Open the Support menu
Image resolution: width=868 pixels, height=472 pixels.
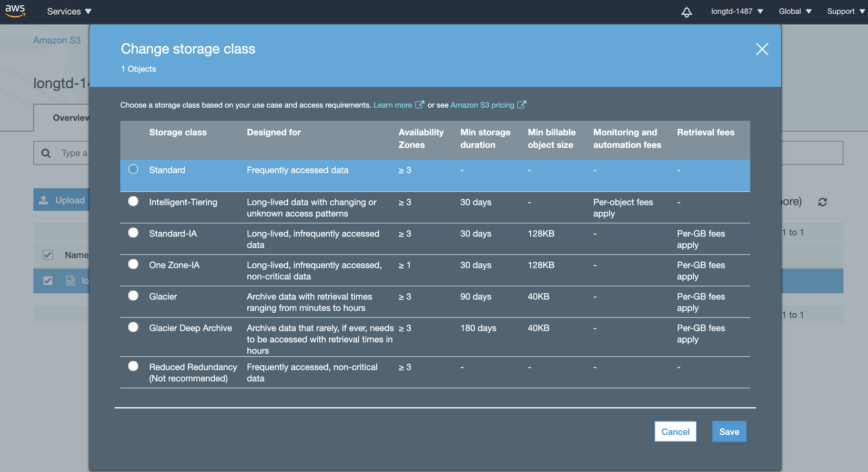845,12
